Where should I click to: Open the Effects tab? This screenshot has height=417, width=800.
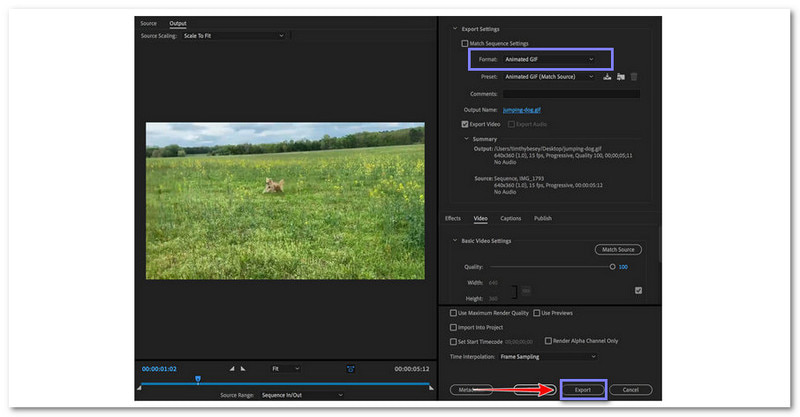click(x=453, y=218)
